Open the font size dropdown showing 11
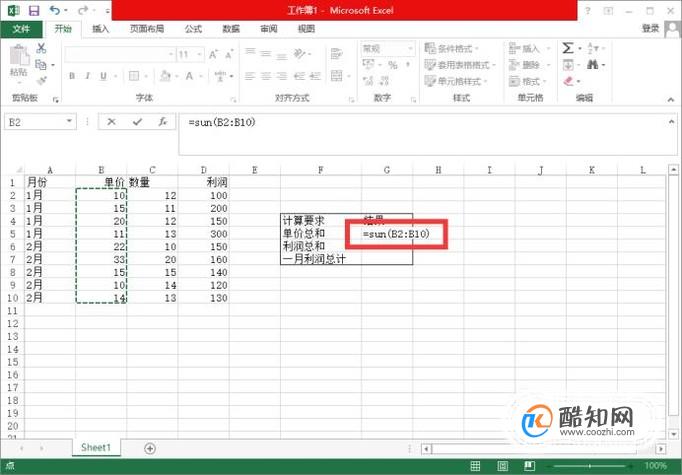This screenshot has width=682, height=475. point(199,54)
